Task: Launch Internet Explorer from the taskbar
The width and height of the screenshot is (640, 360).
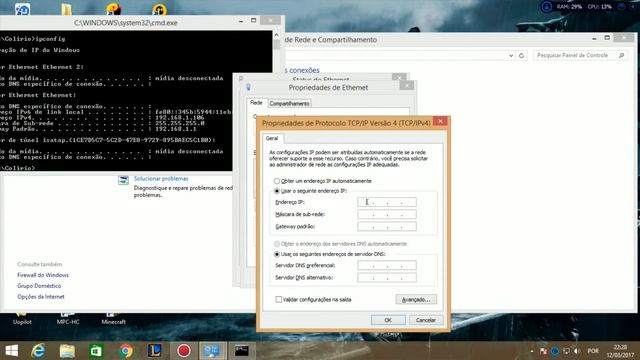Action: click(x=38, y=351)
